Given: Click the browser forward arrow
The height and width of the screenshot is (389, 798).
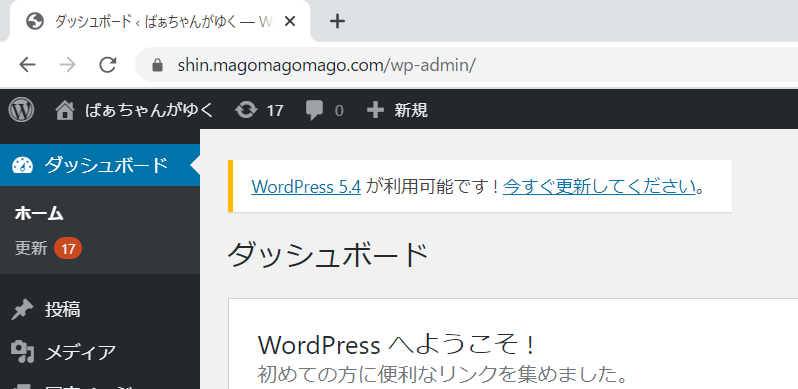Looking at the screenshot, I should (x=67, y=65).
